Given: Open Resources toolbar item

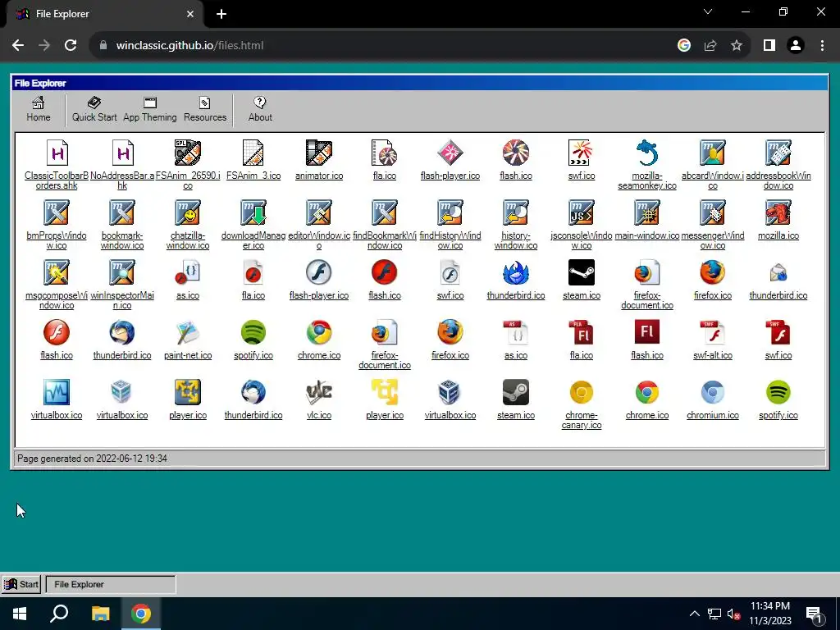Looking at the screenshot, I should [x=205, y=110].
